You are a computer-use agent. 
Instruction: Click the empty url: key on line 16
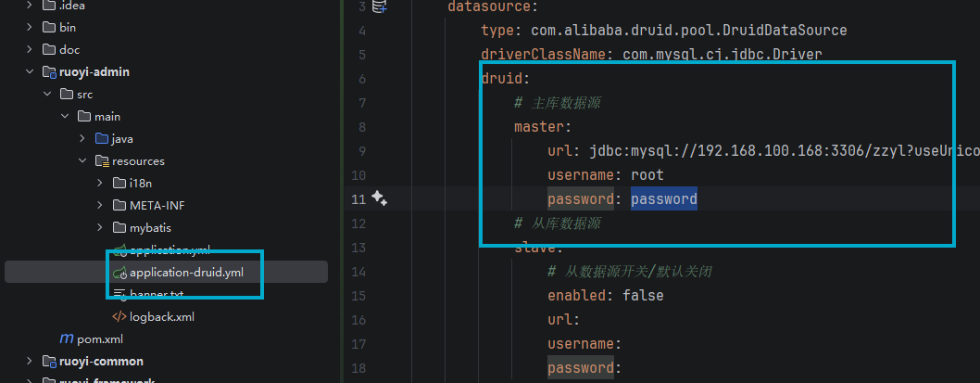[564, 320]
